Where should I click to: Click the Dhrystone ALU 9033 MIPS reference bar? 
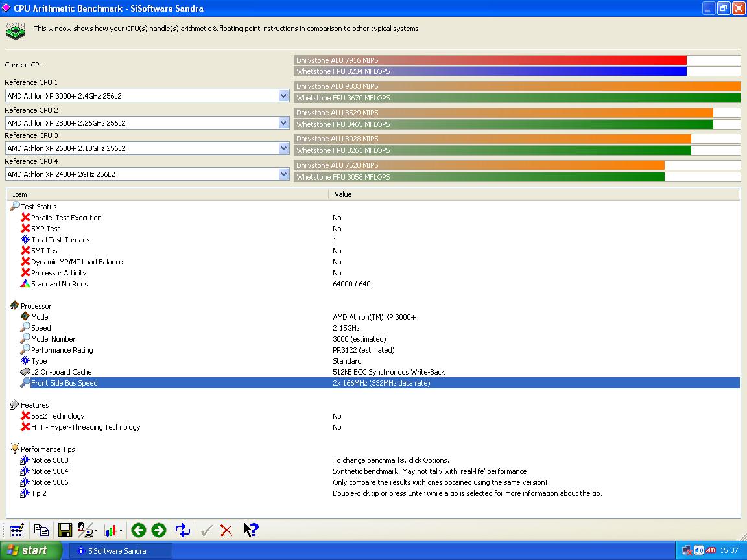point(517,86)
